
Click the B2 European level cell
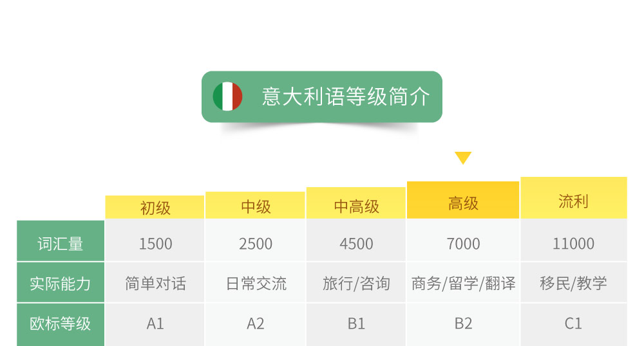pos(463,324)
